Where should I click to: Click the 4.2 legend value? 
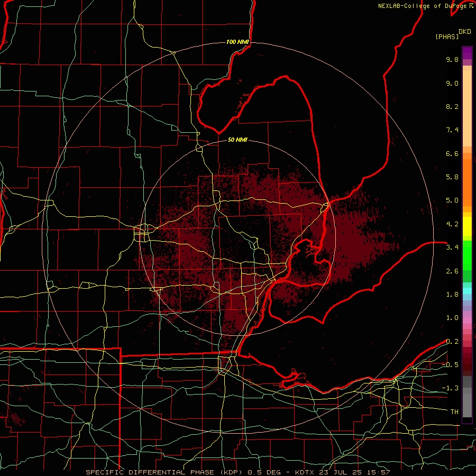coord(452,224)
